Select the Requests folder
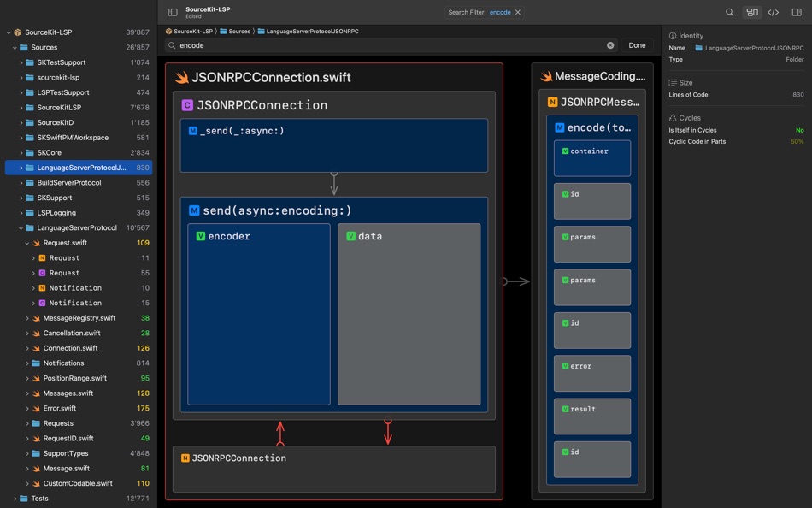Viewport: 812px width, 508px height. pyautogui.click(x=79, y=423)
